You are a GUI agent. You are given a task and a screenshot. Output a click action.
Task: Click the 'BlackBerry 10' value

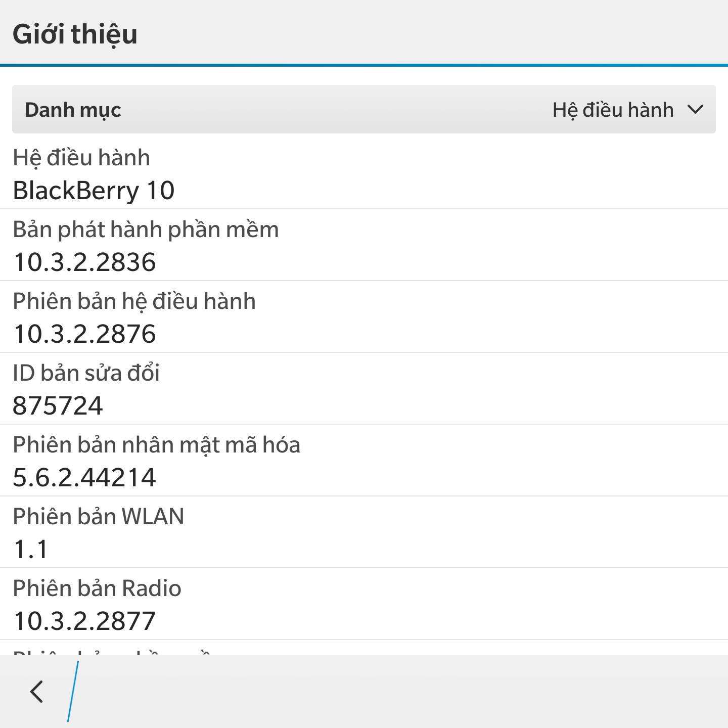tap(94, 191)
